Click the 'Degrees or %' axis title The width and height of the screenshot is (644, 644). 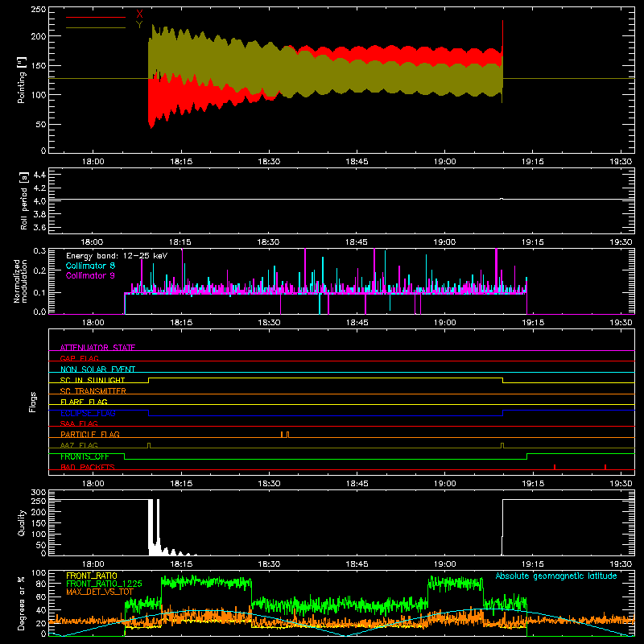click(22, 603)
